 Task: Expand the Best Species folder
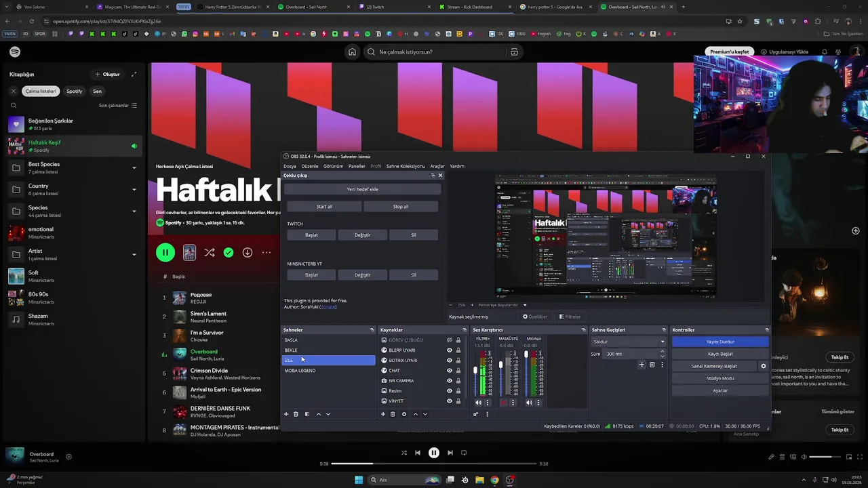coord(134,168)
